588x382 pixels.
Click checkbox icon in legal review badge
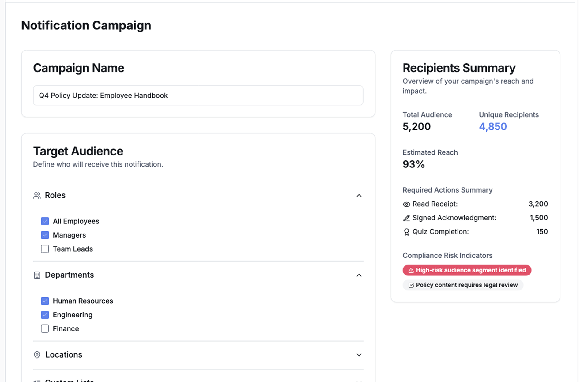[x=411, y=285]
